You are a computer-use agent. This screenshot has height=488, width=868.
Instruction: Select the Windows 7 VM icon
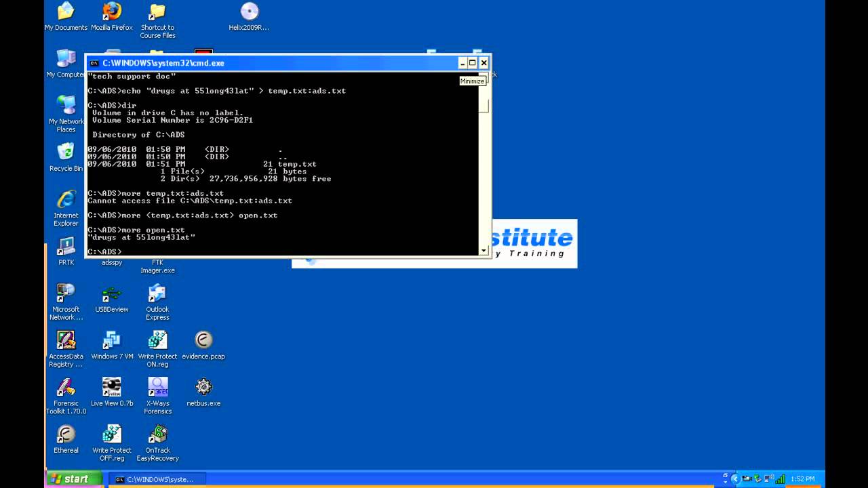coord(112,345)
